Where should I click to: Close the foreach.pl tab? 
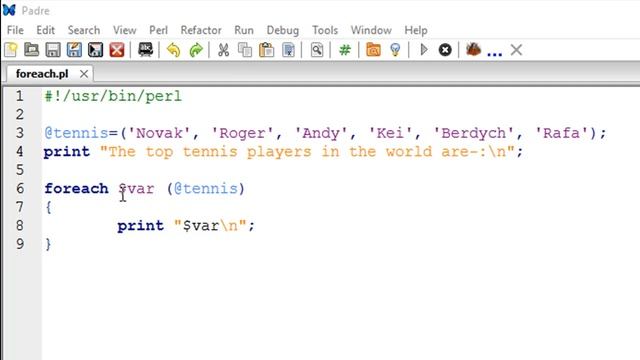click(84, 74)
